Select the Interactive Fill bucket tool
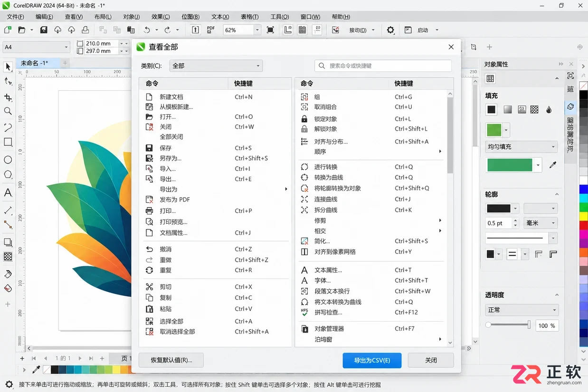 [8, 274]
